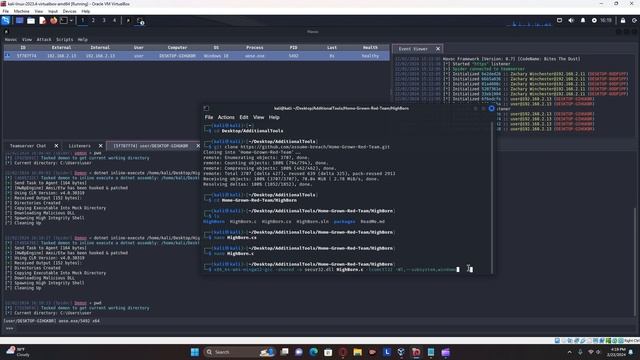Image resolution: width=640 pixels, height=360 pixels.
Task: Open the Windows Start menu
Action: (195, 352)
